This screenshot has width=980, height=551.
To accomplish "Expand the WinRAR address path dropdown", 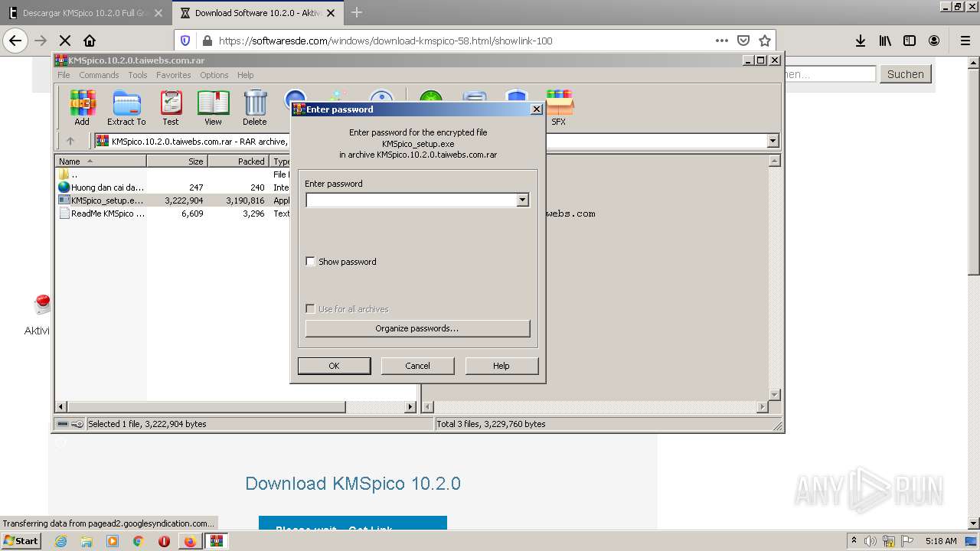I will [773, 141].
